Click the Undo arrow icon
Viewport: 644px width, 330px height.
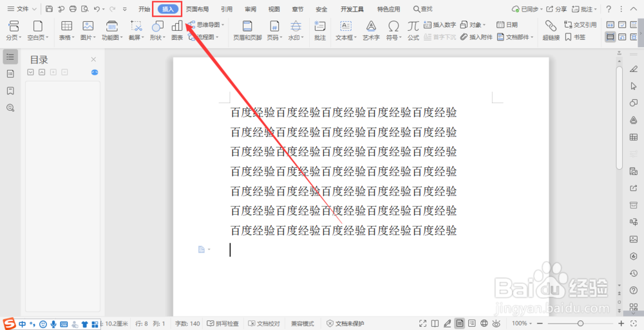[x=97, y=8]
